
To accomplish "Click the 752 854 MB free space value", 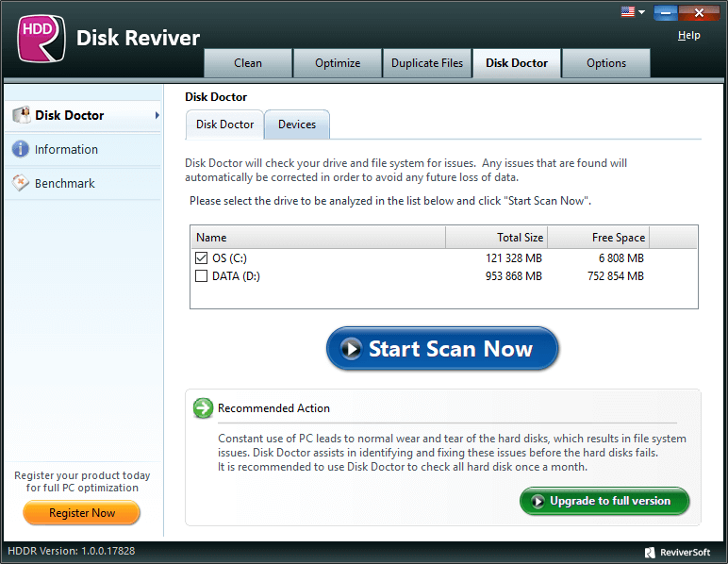I will [615, 276].
